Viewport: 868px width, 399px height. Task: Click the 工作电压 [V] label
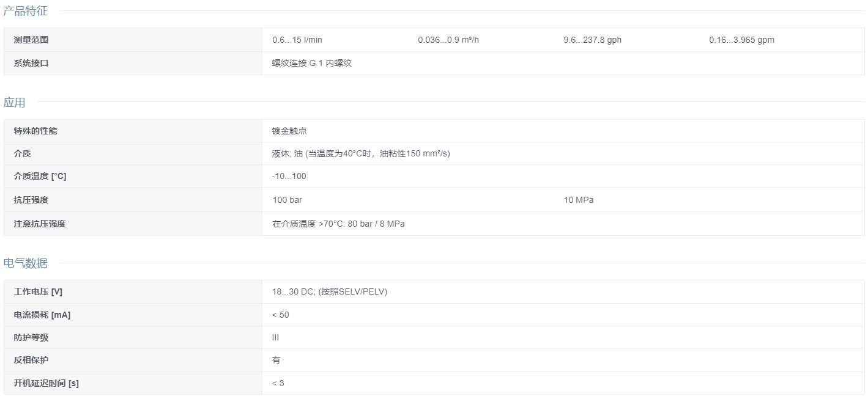[38, 291]
